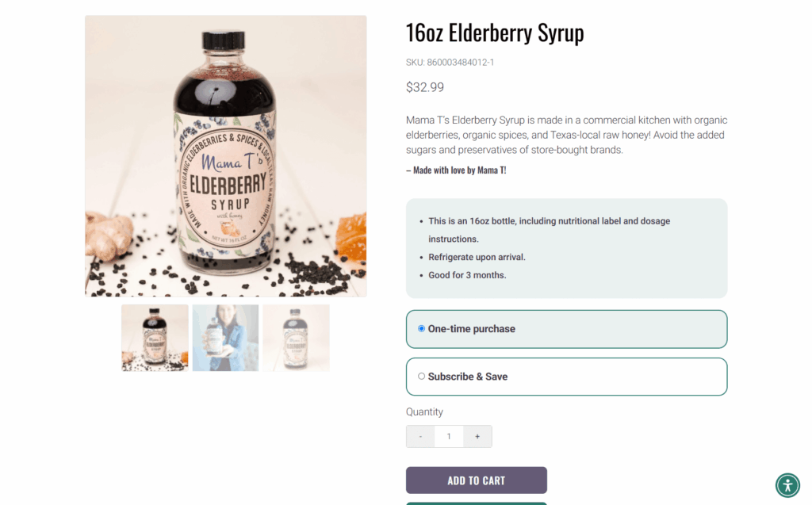This screenshot has height=505, width=812.
Task: Click the "Refrigerate upon arrival" bullet
Action: click(x=477, y=257)
